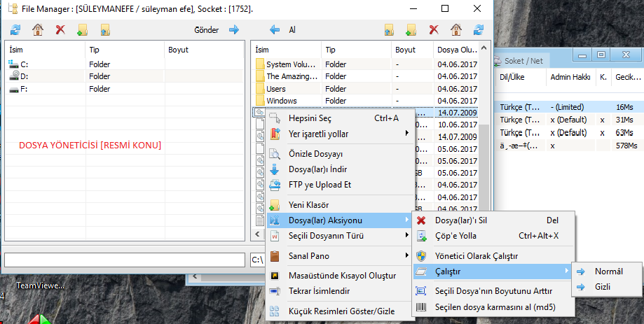
Task: Choose Tekrar İsimlendir to rename
Action: tap(340, 291)
